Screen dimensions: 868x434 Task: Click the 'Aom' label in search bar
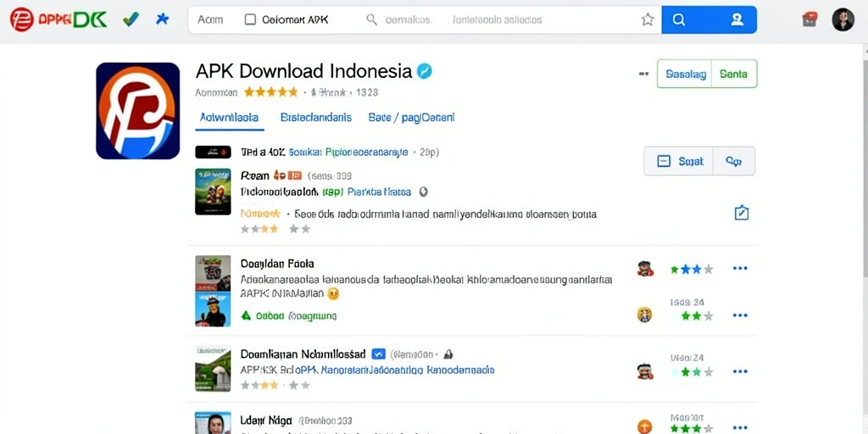[x=210, y=19]
